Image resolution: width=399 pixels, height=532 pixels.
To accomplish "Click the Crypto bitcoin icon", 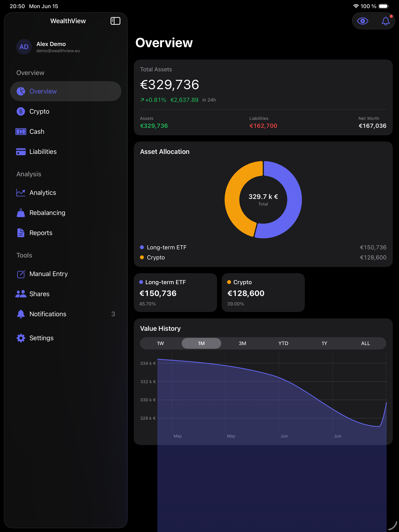I will click(21, 111).
